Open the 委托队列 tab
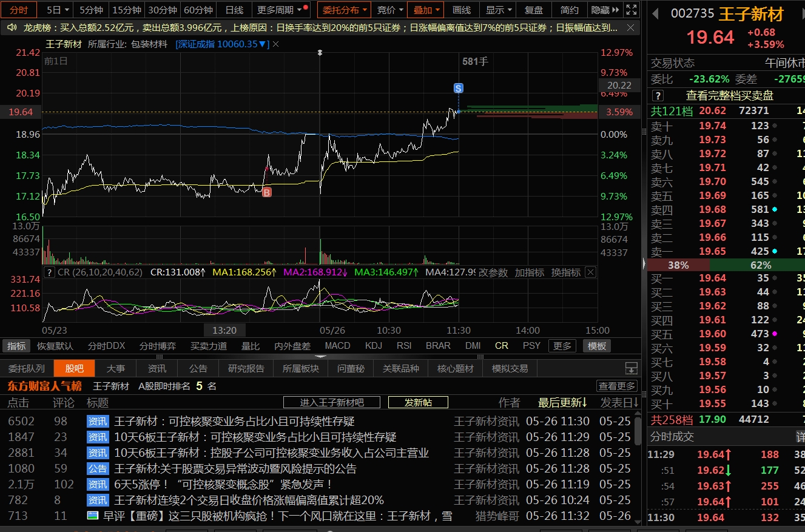 point(25,368)
